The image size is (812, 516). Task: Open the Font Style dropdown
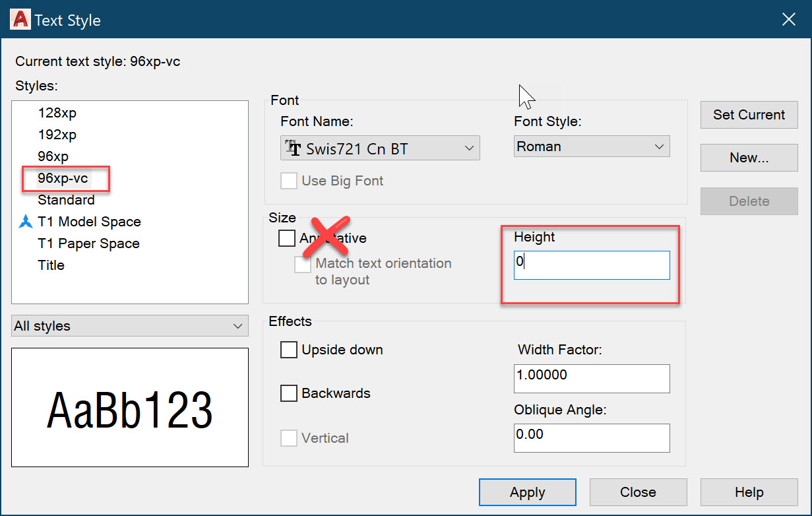click(x=658, y=146)
